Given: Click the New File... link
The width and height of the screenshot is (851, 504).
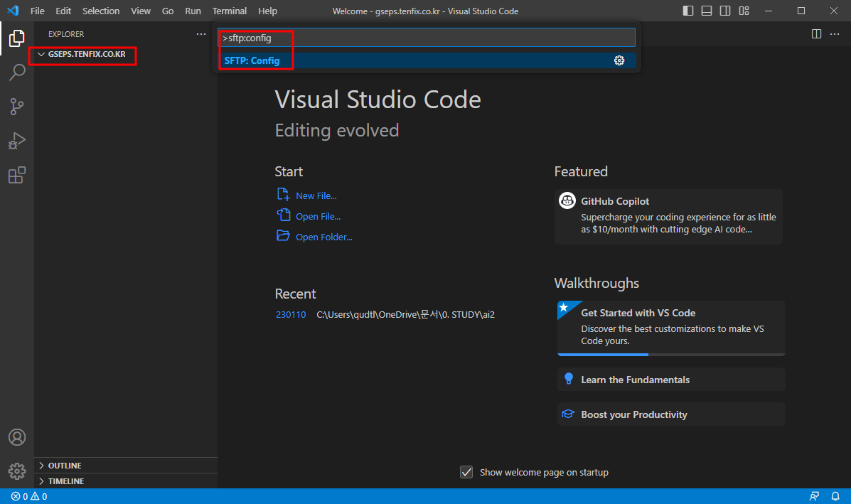Looking at the screenshot, I should click(316, 196).
